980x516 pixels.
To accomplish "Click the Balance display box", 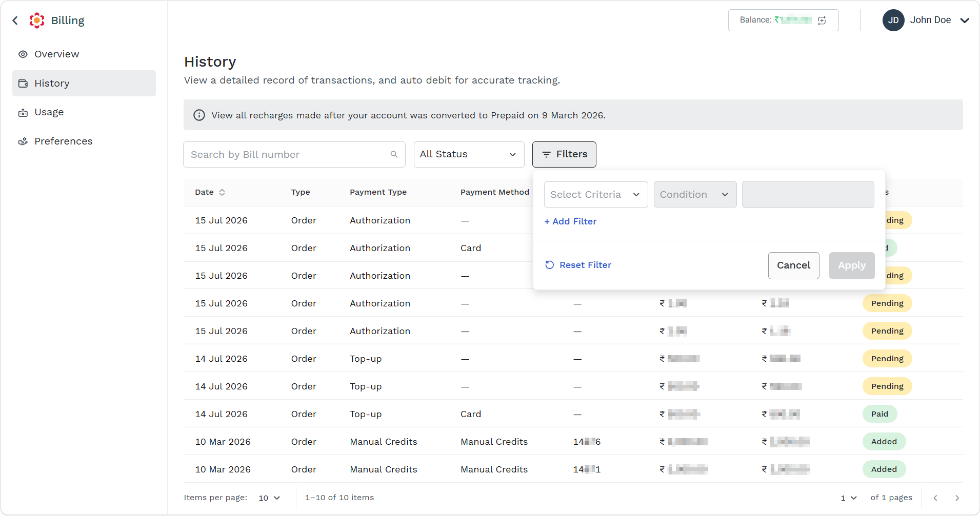I will (783, 20).
